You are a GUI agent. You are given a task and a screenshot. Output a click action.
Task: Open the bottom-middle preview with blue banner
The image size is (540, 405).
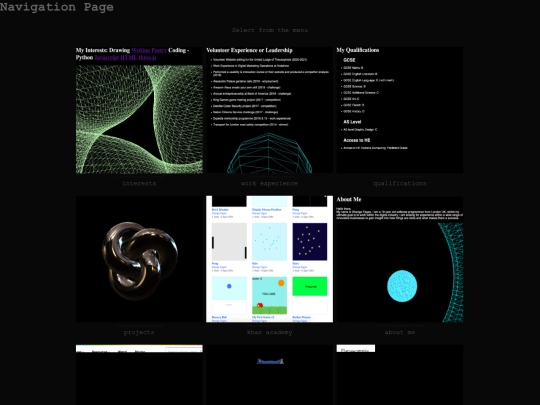tap(269, 375)
